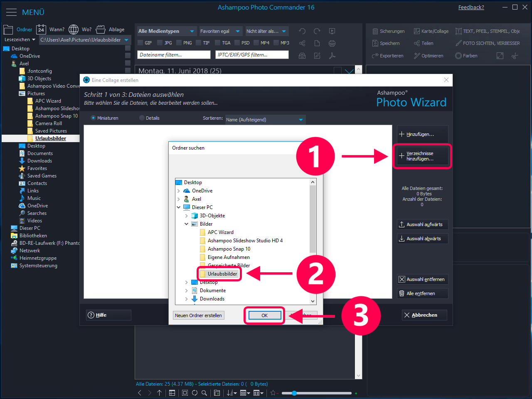Click the scissors cut icon
The height and width of the screenshot is (399, 532).
[x=515, y=56]
